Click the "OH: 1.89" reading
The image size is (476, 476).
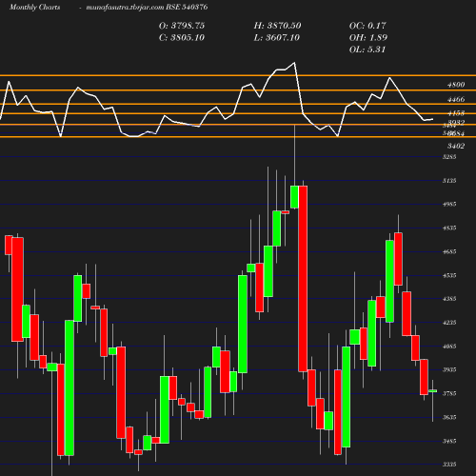[368, 38]
